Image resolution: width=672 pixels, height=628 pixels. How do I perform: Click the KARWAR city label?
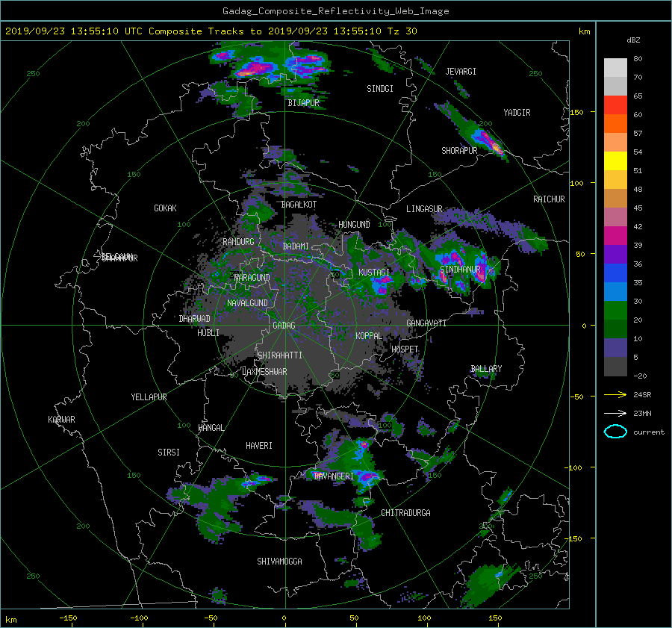pos(61,420)
